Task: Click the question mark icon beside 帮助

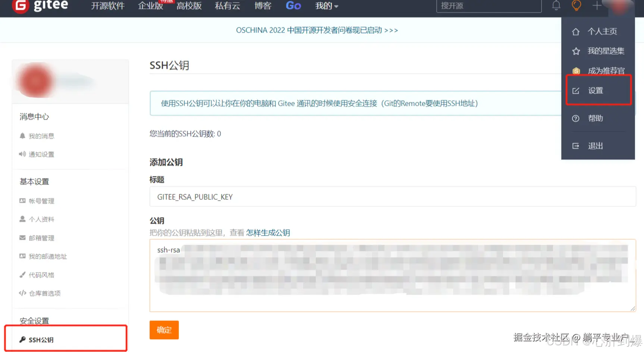Action: (576, 119)
